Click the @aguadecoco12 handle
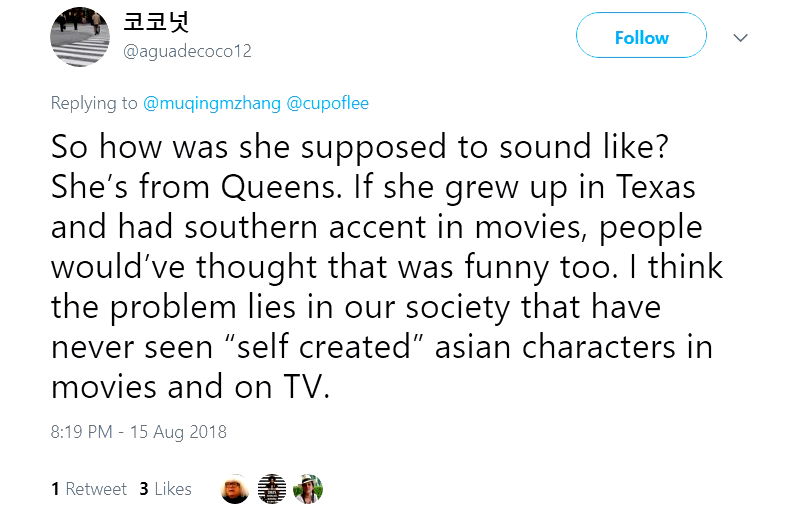 point(187,52)
